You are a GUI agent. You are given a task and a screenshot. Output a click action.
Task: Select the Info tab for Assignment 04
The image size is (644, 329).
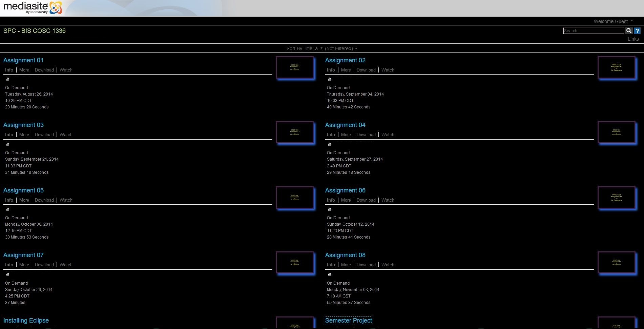point(331,135)
